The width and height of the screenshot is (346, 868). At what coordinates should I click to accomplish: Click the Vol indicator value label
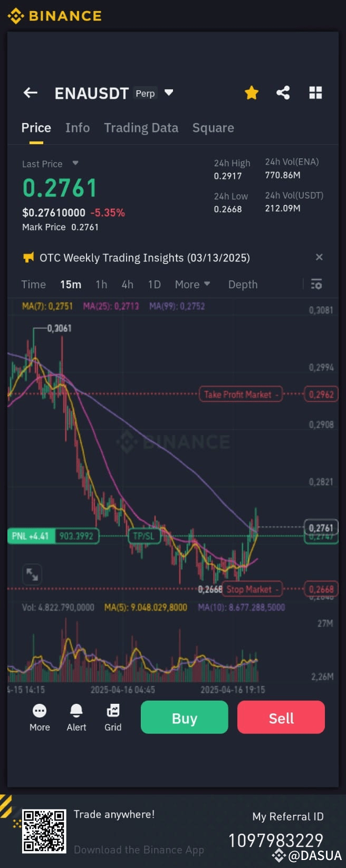[x=58, y=607]
